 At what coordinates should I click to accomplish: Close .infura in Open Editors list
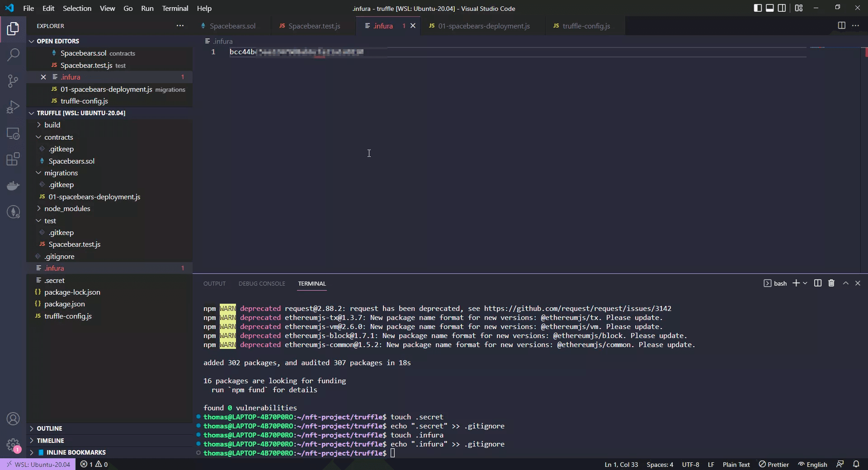(x=43, y=77)
